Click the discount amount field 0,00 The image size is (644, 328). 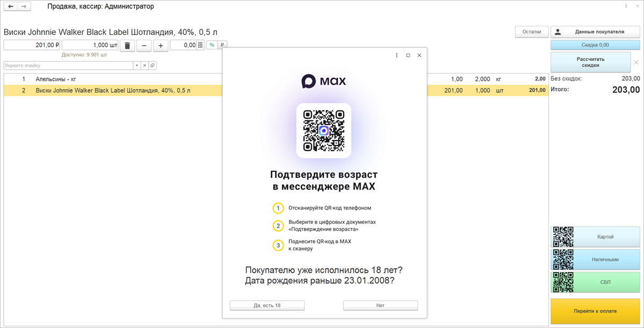coord(184,45)
